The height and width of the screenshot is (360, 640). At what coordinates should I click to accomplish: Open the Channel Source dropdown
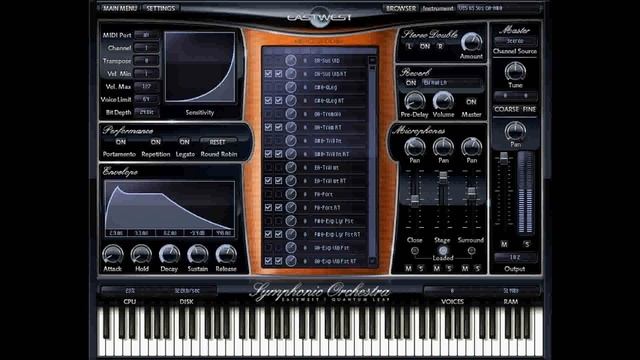coord(515,41)
